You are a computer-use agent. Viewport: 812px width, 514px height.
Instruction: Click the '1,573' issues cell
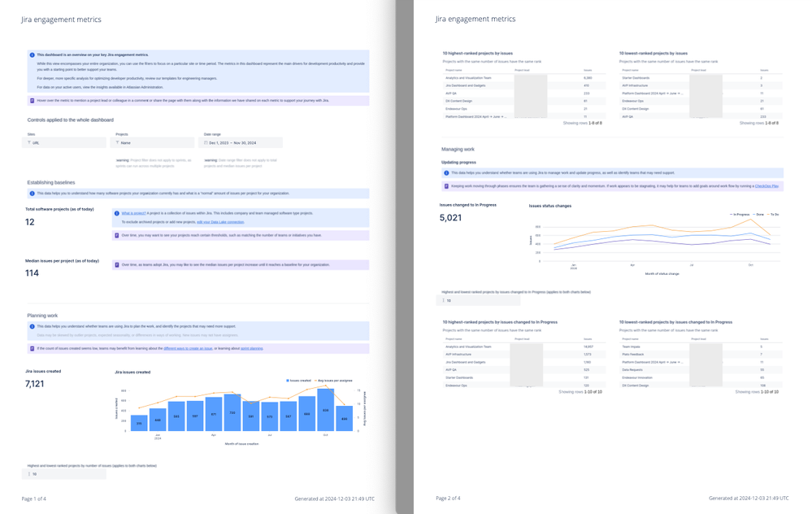[587, 355]
